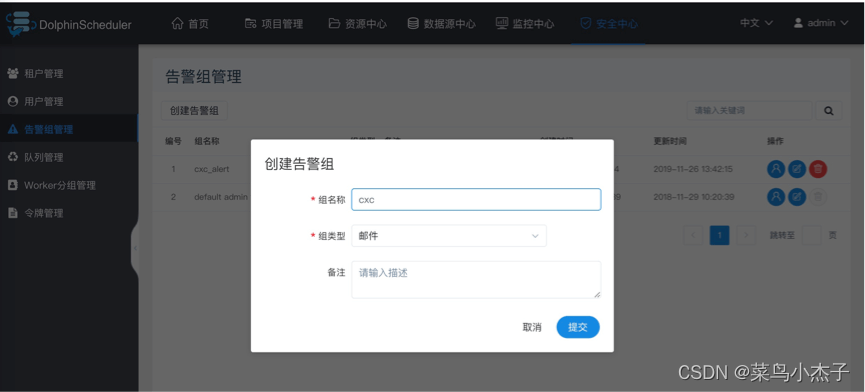Click the 操作 column header
This screenshot has height=392, width=865.
[775, 141]
